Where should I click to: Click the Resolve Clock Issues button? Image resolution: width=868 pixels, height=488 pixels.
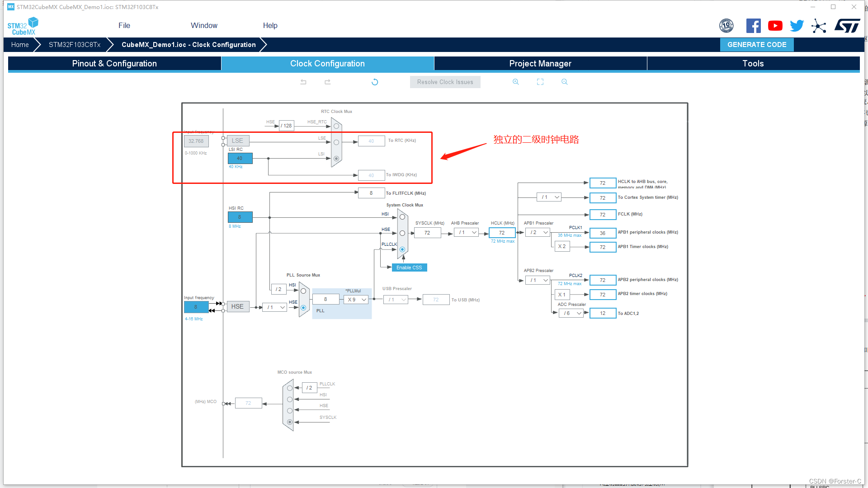(445, 82)
